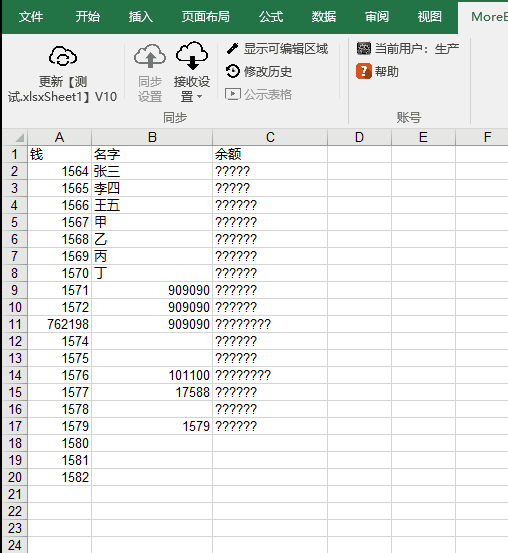Click cell B9 containing 909090
Screen dimensions: 508x553
pyautogui.click(x=152, y=290)
